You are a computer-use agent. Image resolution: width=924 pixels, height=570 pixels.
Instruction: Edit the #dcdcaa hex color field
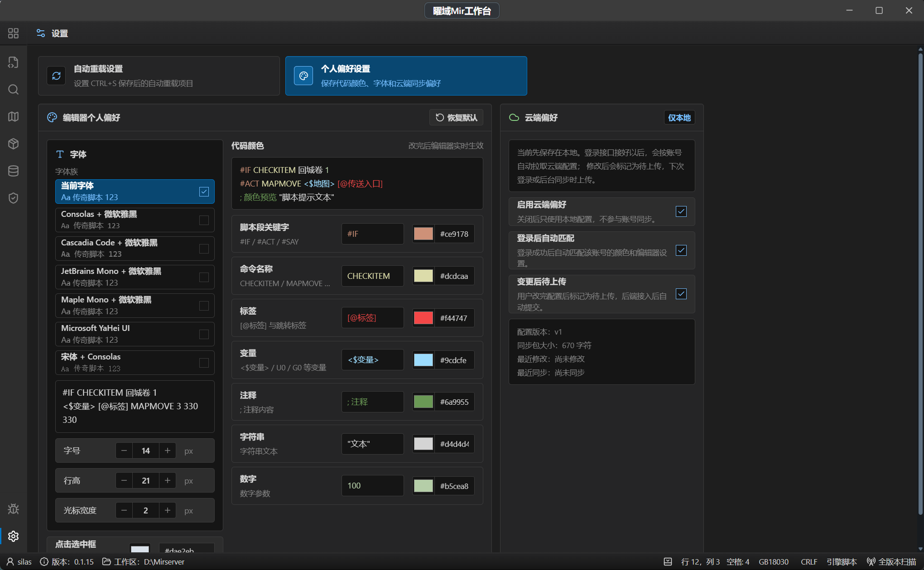(x=454, y=276)
